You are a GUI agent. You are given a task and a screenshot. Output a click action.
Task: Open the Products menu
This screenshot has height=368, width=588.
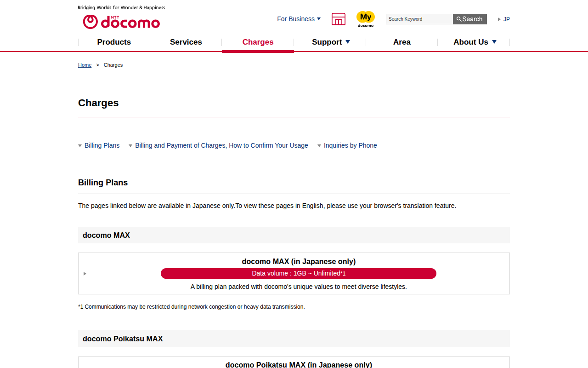pos(114,42)
